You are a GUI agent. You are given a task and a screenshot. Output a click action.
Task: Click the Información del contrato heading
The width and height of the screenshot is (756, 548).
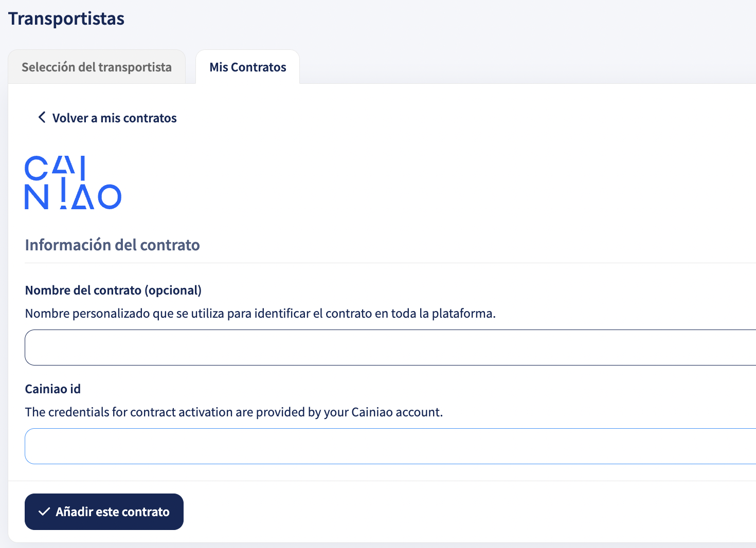pyautogui.click(x=112, y=245)
